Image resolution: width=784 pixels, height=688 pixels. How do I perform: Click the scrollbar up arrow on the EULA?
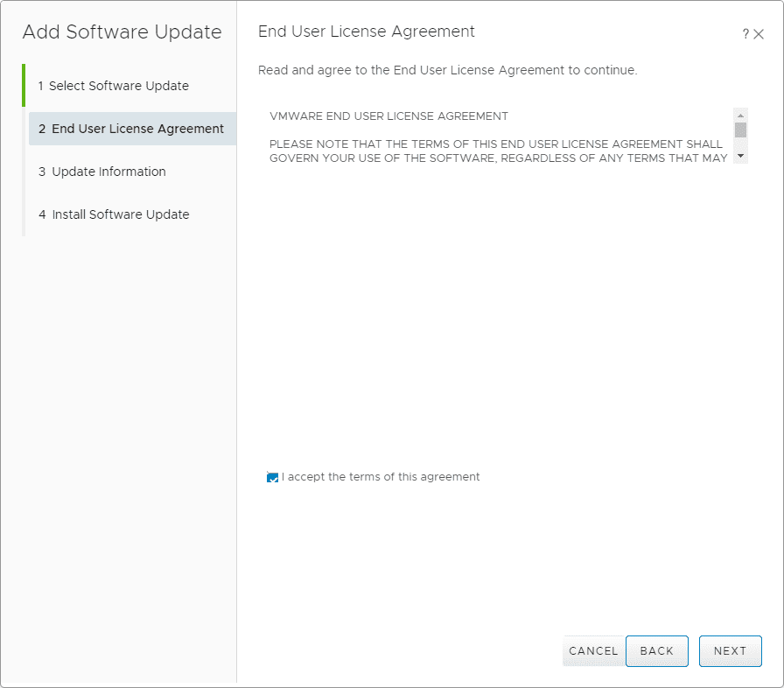[x=739, y=114]
